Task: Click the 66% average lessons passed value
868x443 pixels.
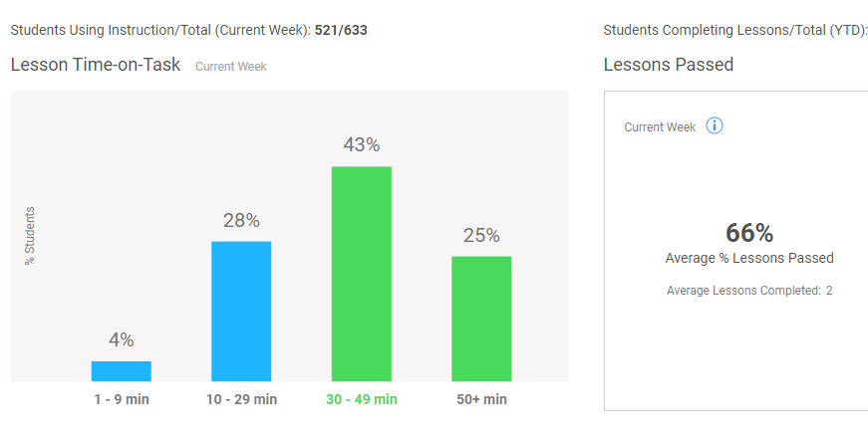Action: [x=749, y=233]
